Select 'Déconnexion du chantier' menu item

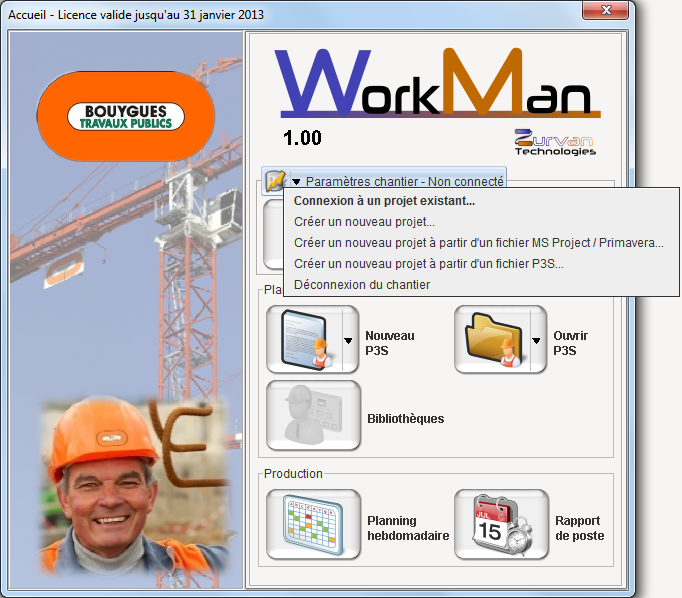(361, 285)
